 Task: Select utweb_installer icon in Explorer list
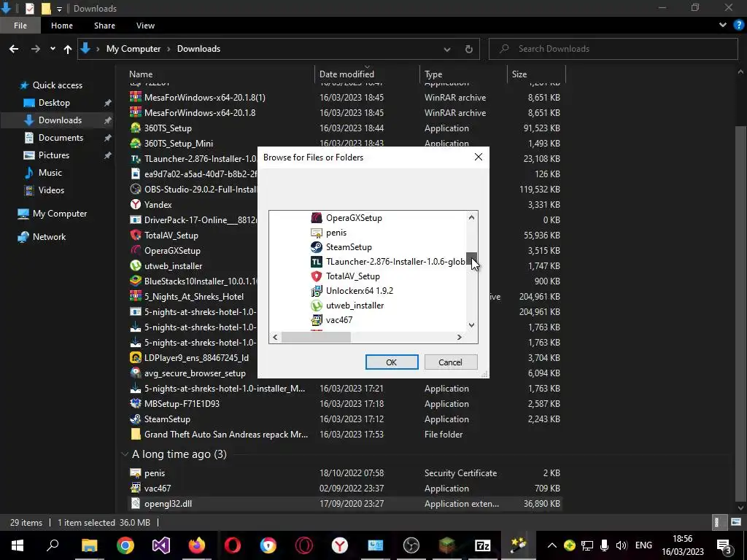tap(136, 265)
